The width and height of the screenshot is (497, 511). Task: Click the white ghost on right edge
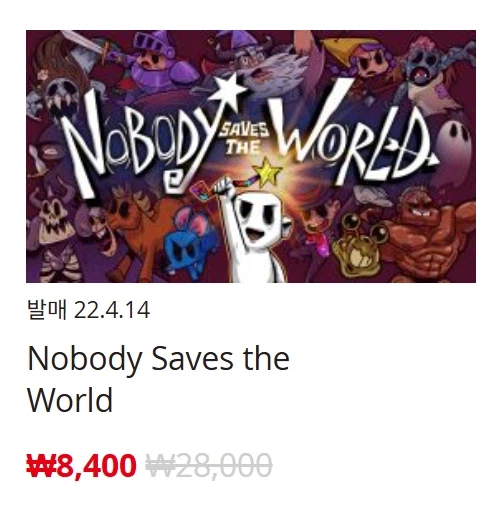[457, 145]
